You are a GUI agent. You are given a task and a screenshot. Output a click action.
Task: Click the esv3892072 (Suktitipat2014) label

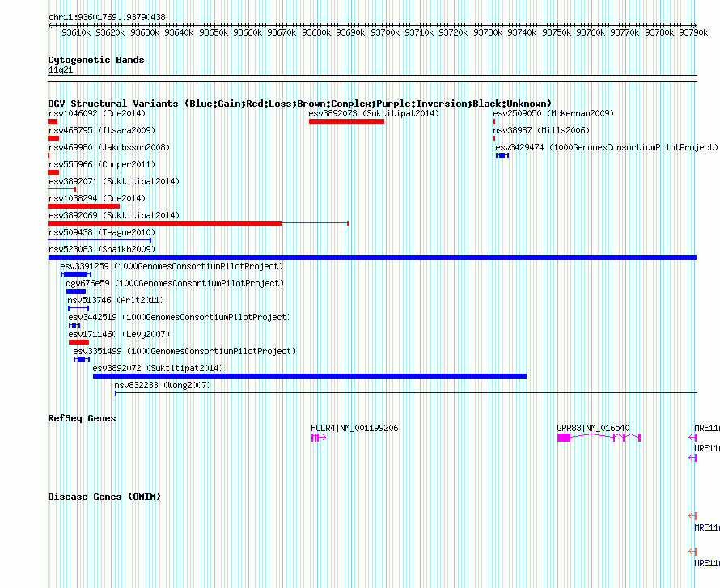tap(158, 368)
